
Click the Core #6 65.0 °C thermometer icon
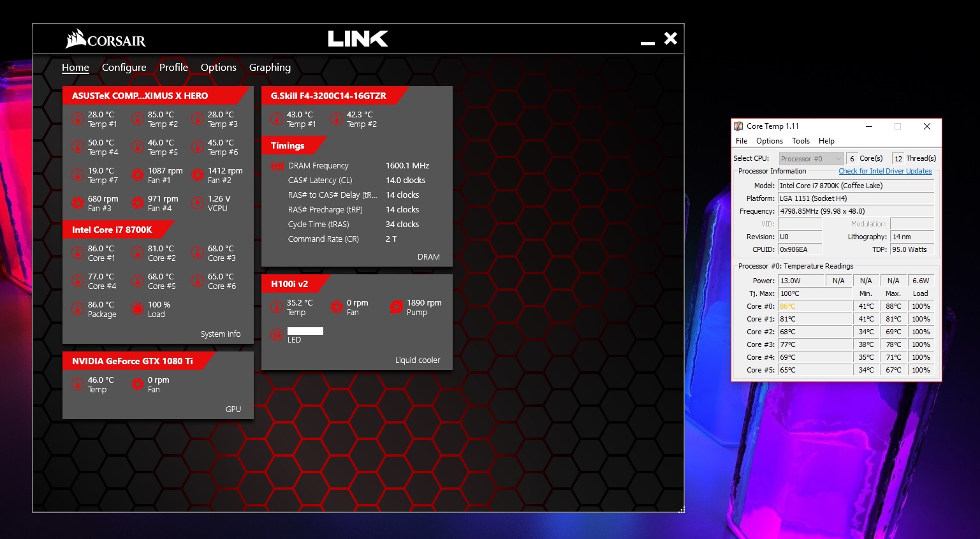pyautogui.click(x=198, y=281)
